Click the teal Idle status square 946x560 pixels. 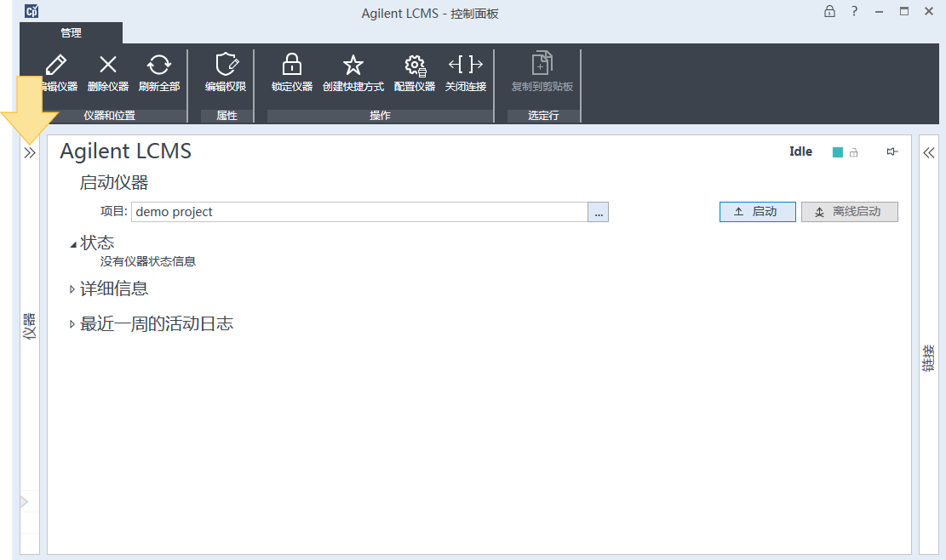837,152
